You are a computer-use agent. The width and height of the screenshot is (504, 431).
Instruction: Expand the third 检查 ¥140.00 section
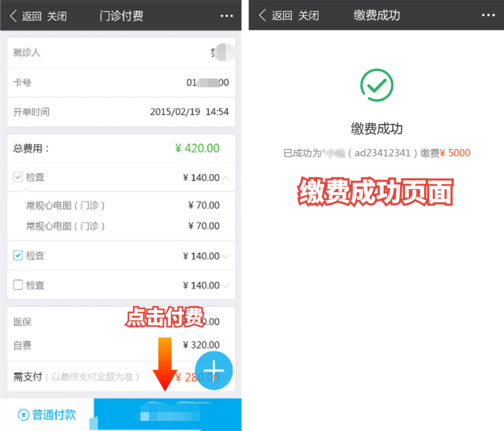pos(226,286)
